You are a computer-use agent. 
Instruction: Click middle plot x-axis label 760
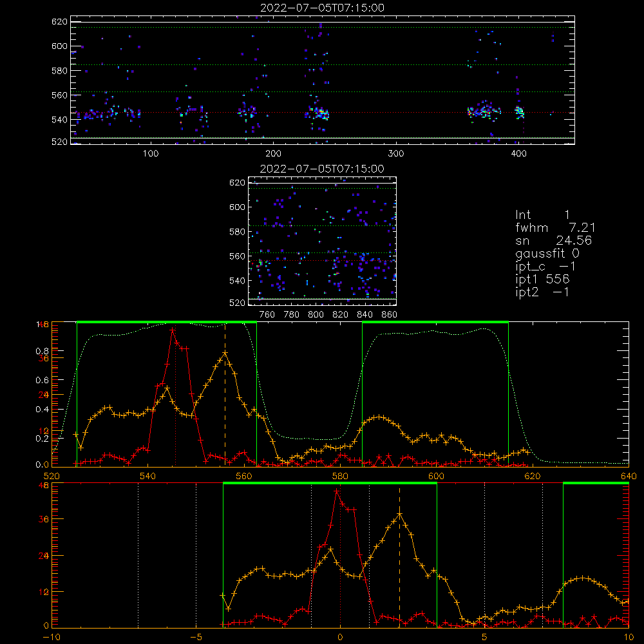coord(267,315)
